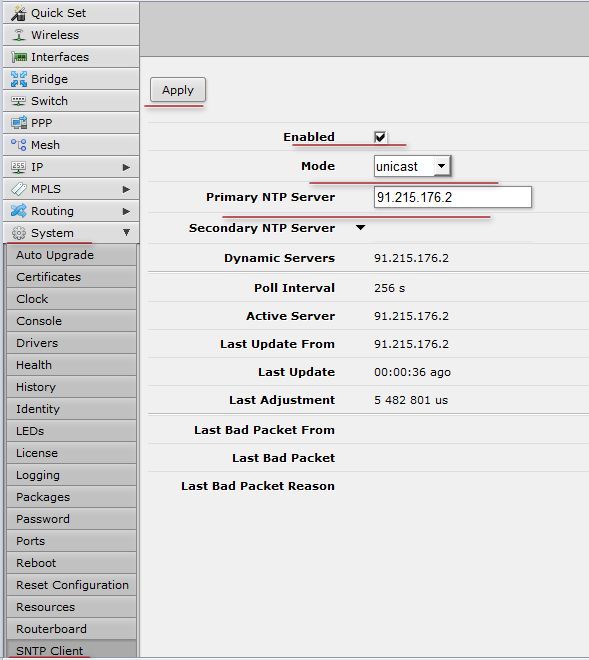Expand the Secondary NTP Server field

[x=360, y=228]
